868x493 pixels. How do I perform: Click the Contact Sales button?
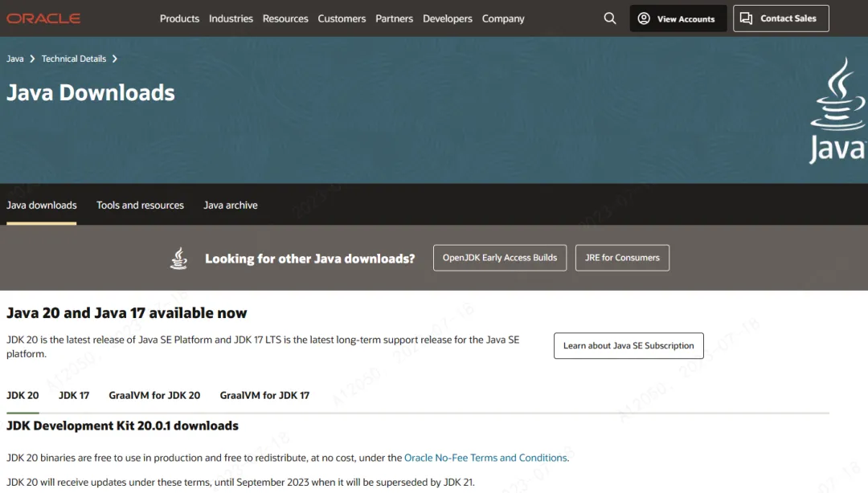(781, 18)
